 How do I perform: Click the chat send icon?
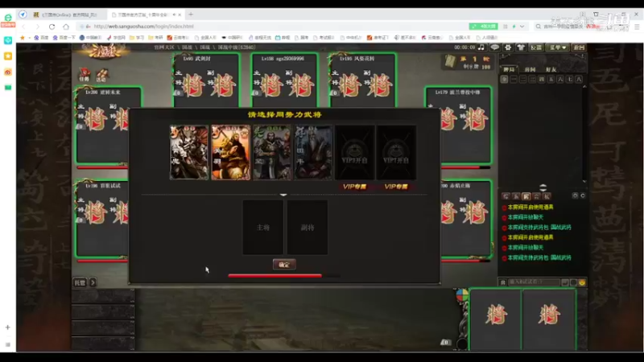pos(565,282)
